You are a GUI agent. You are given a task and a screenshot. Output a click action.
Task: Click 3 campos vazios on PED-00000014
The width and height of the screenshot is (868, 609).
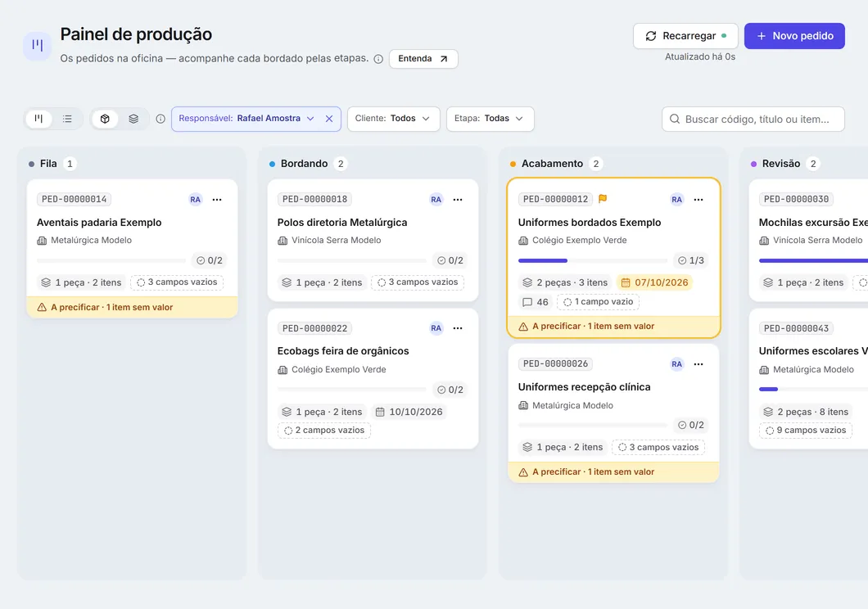177,282
